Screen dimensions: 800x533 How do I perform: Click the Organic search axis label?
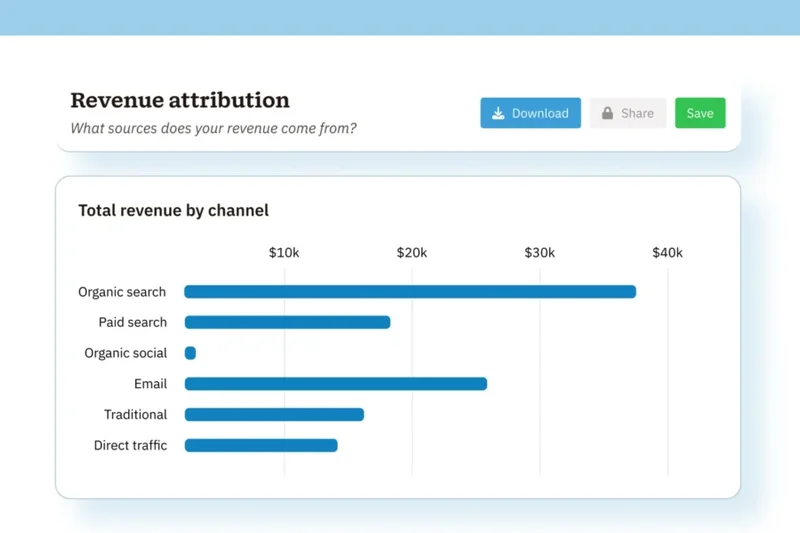click(122, 292)
